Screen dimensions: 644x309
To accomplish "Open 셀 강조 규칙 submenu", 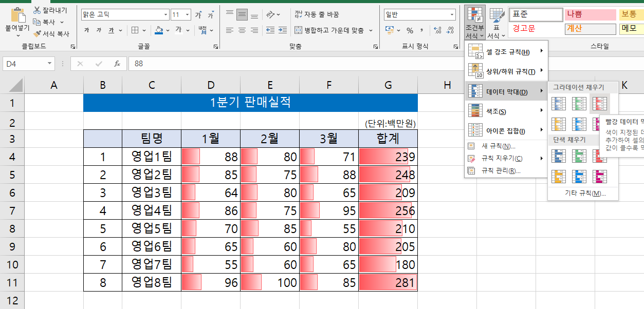I will [506, 51].
